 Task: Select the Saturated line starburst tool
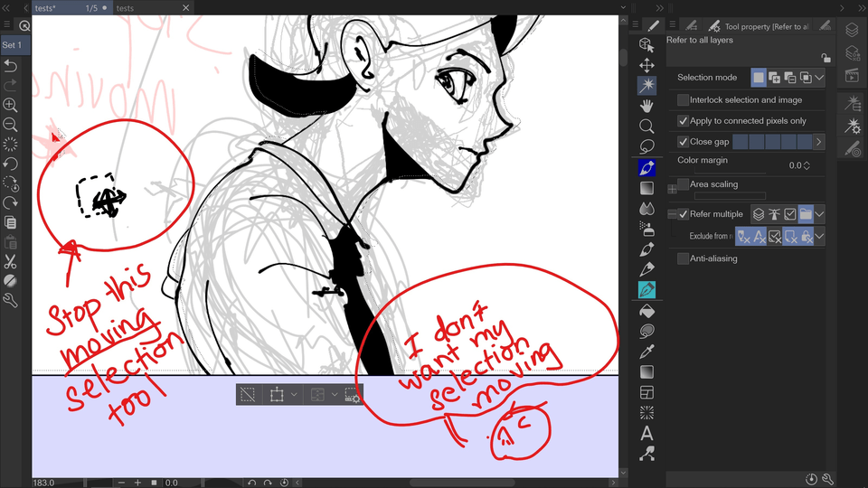pyautogui.click(x=646, y=413)
